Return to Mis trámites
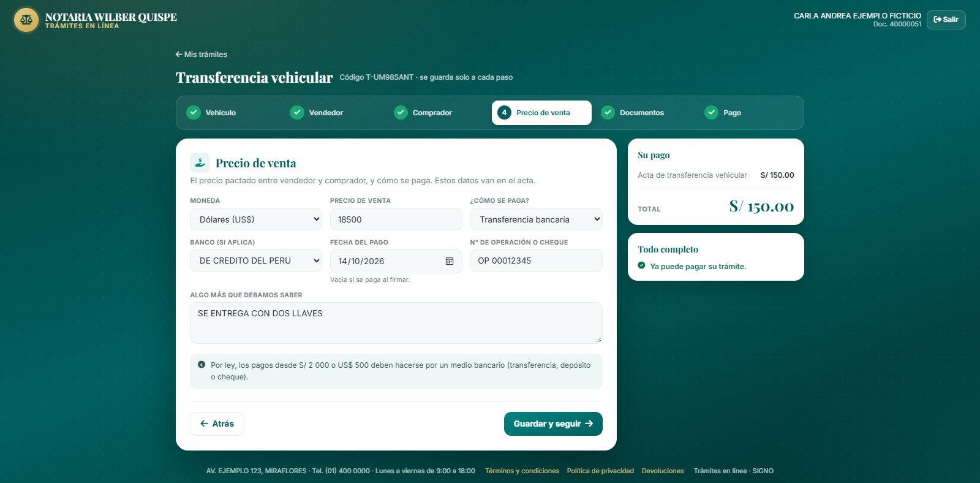The height and width of the screenshot is (483, 980). [x=202, y=55]
